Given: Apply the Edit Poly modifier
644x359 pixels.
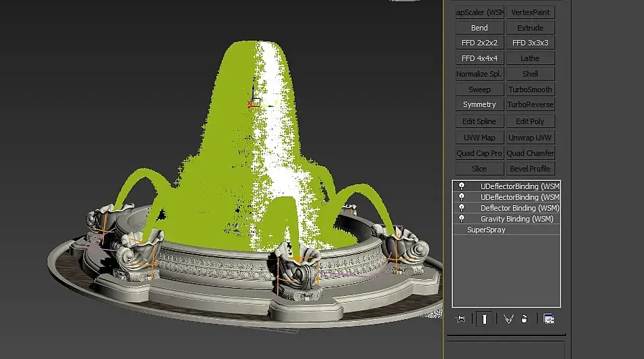Looking at the screenshot, I should pyautogui.click(x=530, y=121).
